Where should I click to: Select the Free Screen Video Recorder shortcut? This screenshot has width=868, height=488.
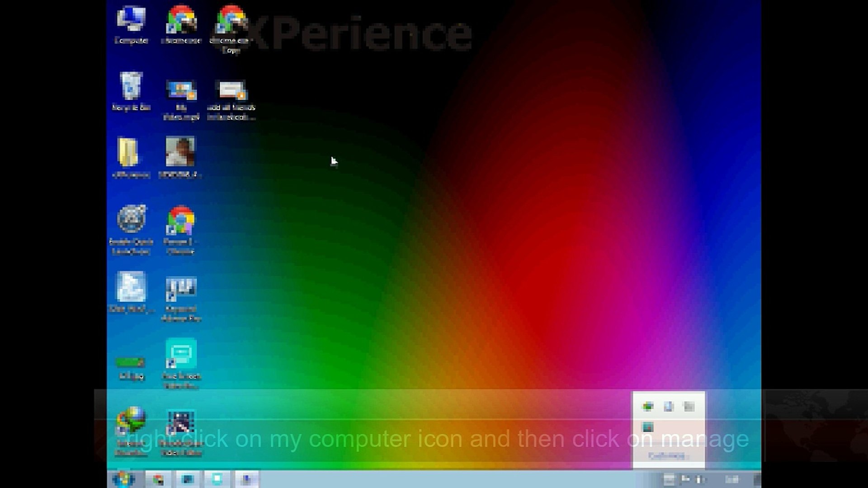(181, 354)
